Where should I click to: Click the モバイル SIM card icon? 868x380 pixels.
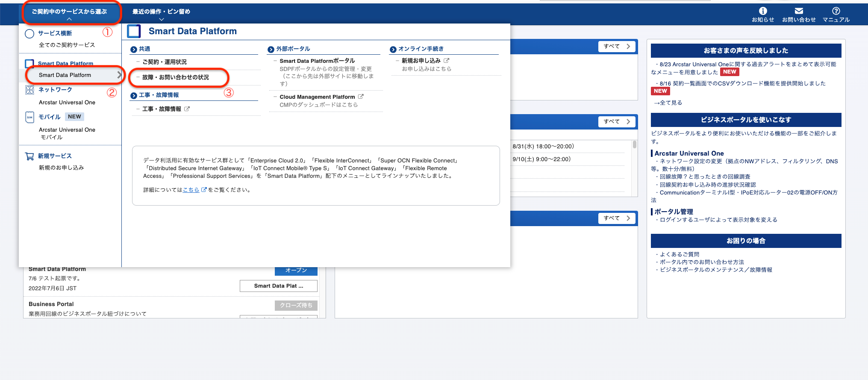29,117
